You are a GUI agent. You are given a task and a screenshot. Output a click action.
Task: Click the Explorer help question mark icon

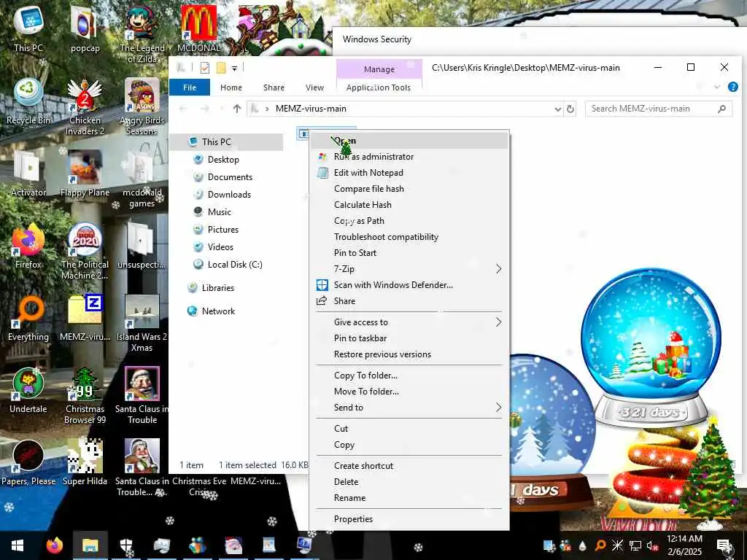pyautogui.click(x=732, y=87)
